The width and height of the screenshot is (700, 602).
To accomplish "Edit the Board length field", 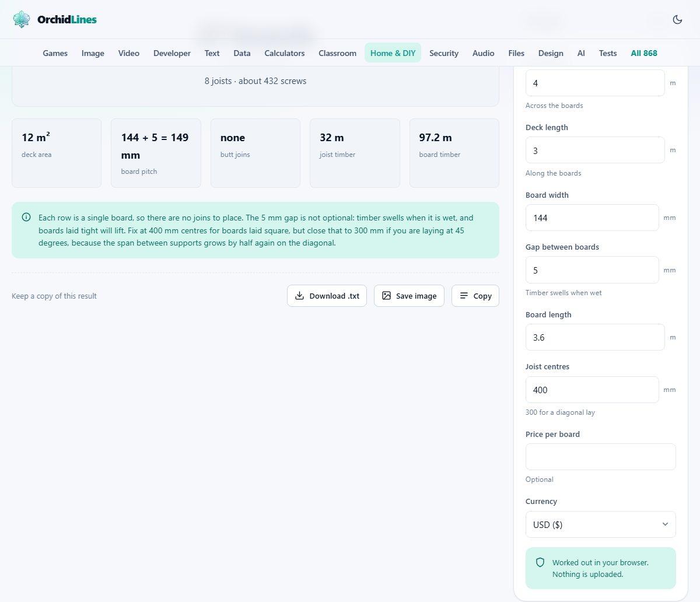I will coord(595,337).
